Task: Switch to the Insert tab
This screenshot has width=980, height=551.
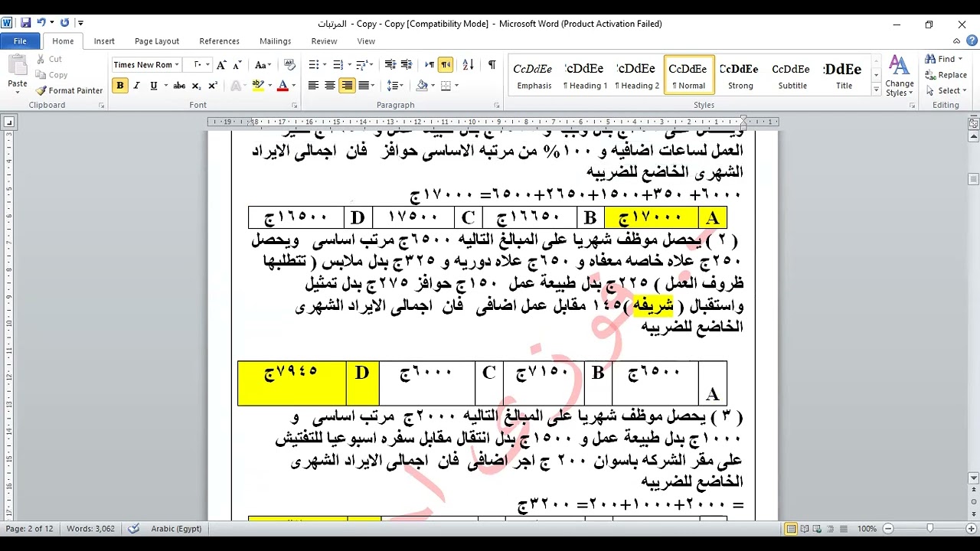Action: 104,41
